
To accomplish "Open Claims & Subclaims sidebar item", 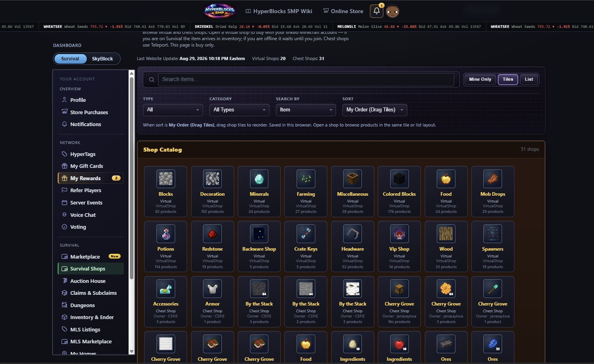I will [91, 293].
